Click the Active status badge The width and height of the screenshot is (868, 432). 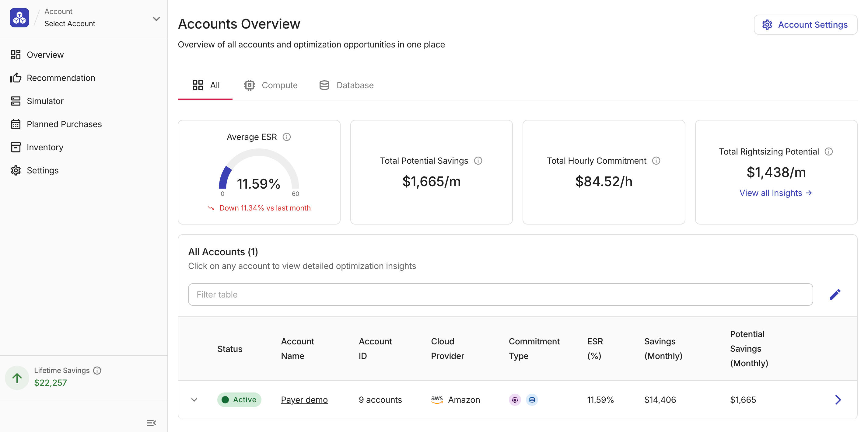click(x=239, y=400)
